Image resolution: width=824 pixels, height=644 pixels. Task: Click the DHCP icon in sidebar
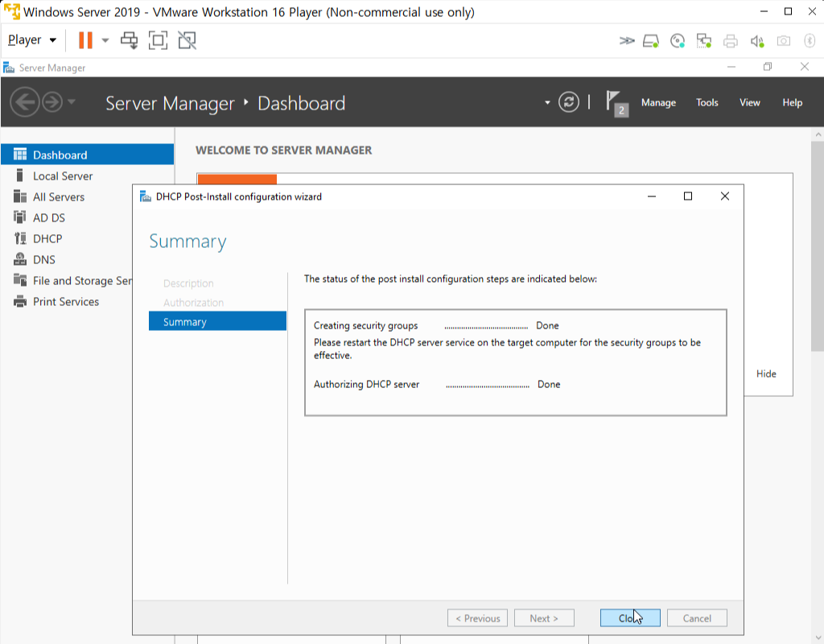tap(20, 238)
